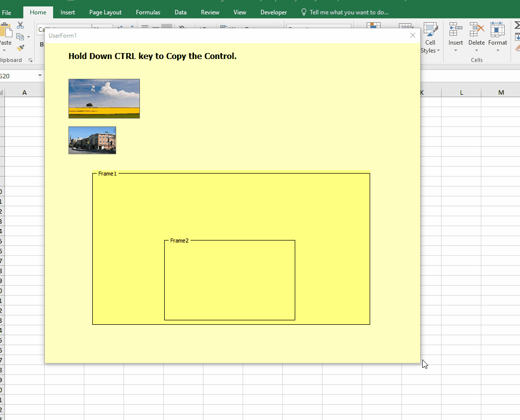Click the Delete cells icon
This screenshot has width=520, height=420.
pos(476,30)
